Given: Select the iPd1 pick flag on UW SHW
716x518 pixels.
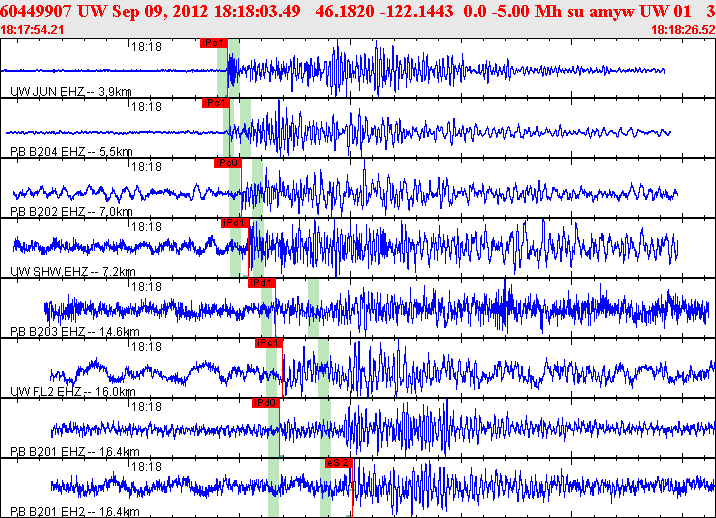Looking at the screenshot, I should (x=234, y=223).
